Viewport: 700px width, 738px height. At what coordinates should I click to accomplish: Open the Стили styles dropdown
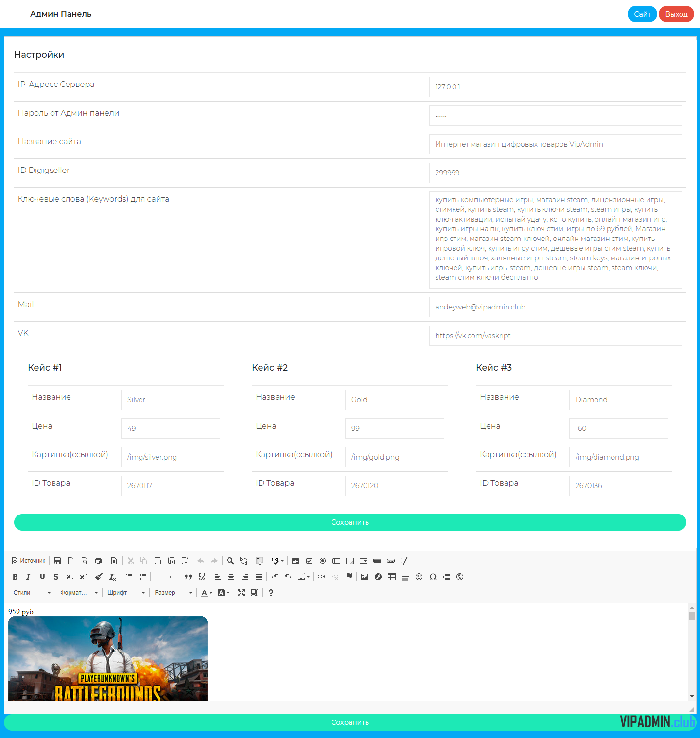tap(32, 593)
